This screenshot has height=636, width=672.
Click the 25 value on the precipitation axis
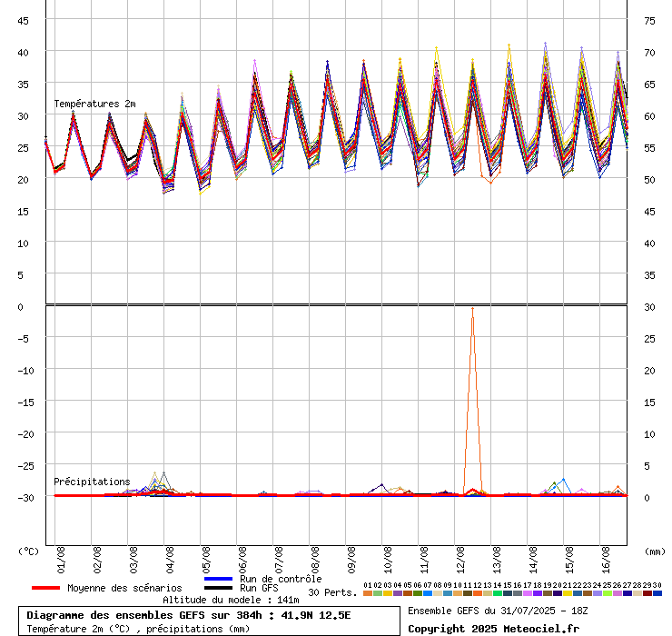coord(649,339)
